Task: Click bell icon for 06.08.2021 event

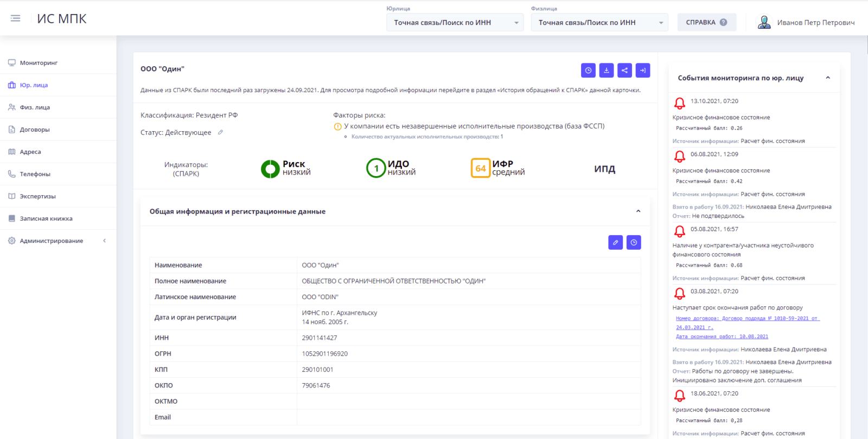Action: 680,157
